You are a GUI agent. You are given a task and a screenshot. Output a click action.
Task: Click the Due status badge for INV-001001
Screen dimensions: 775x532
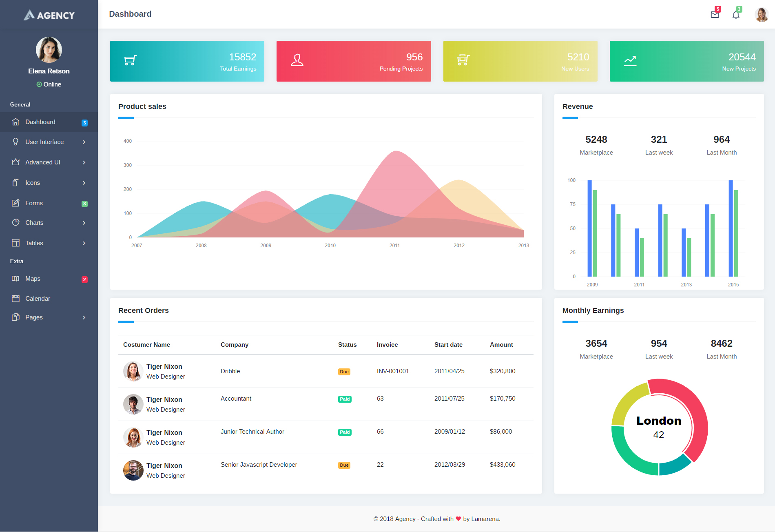344,372
